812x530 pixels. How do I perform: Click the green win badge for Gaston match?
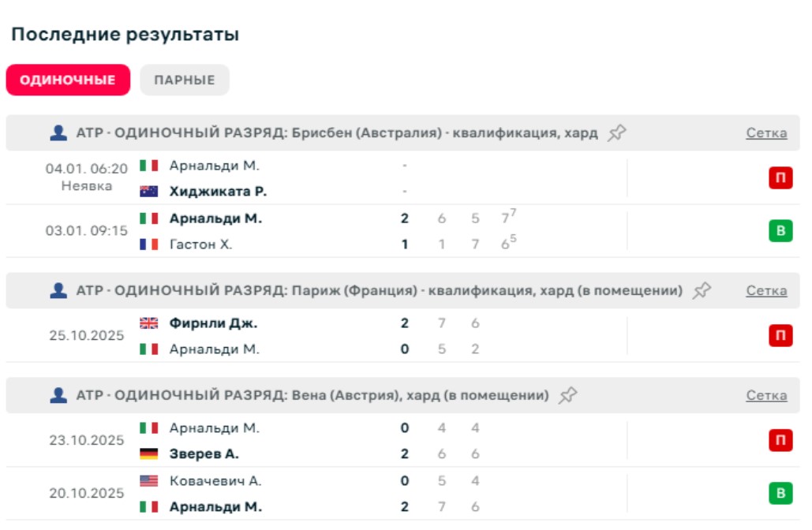pos(780,231)
